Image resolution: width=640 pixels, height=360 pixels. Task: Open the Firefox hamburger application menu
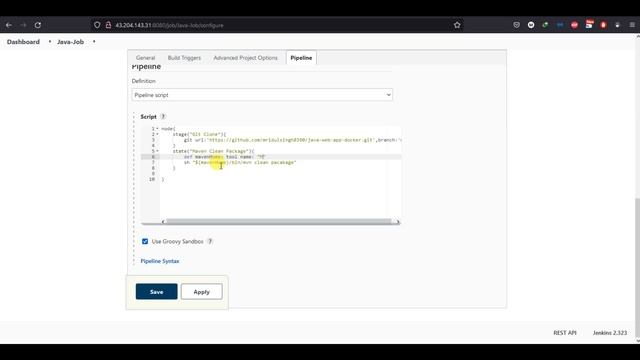(632, 25)
